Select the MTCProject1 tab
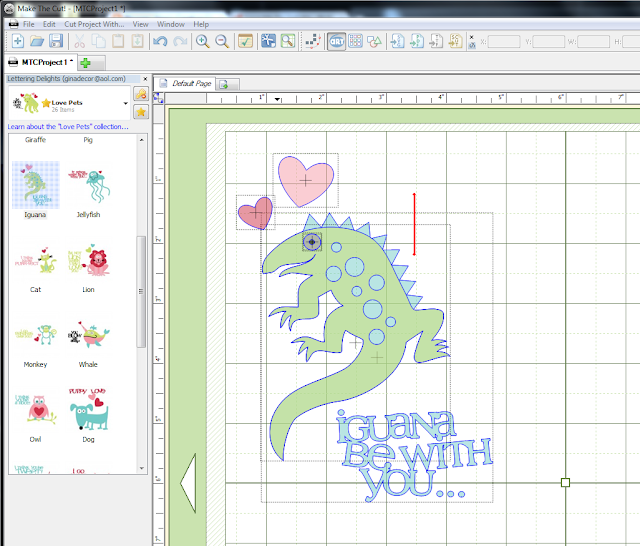640x546 pixels. [x=41, y=62]
